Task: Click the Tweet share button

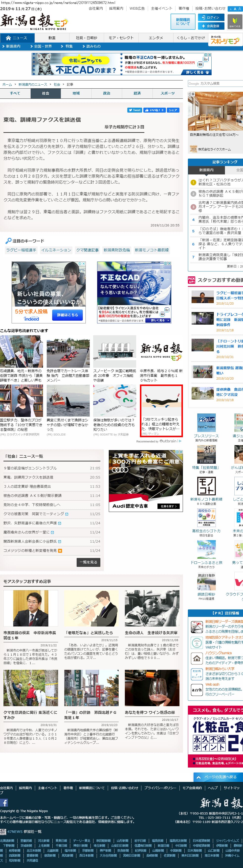Action: (135, 110)
